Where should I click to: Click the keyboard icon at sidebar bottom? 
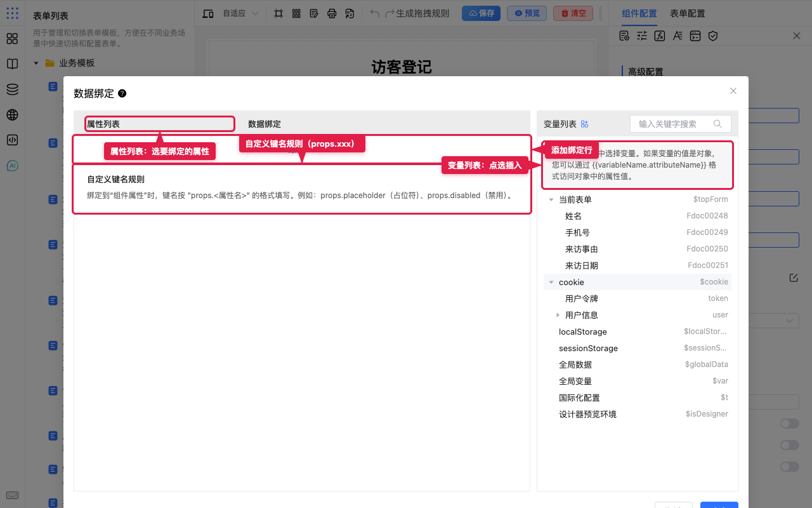point(12,495)
